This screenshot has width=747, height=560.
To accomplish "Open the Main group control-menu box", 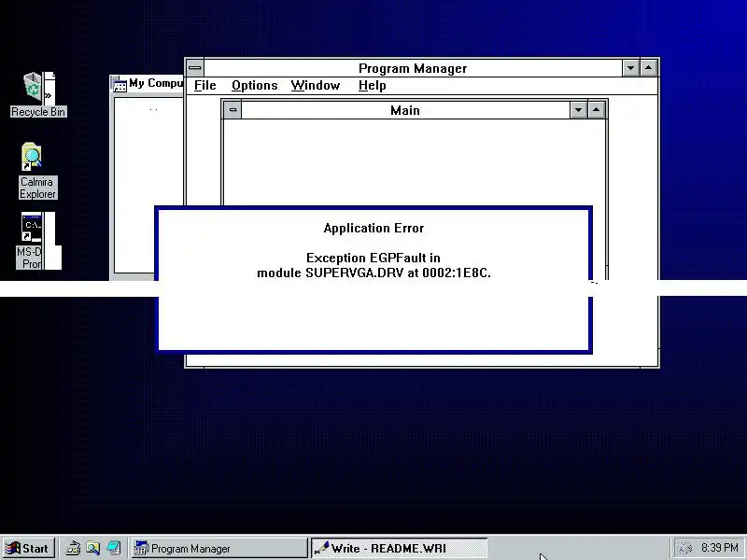I will [x=233, y=110].
